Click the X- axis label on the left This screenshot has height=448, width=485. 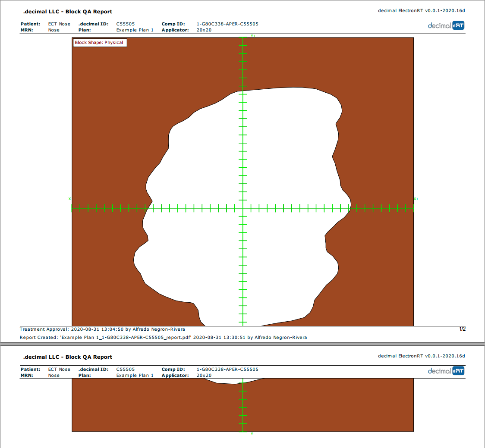tap(69, 199)
